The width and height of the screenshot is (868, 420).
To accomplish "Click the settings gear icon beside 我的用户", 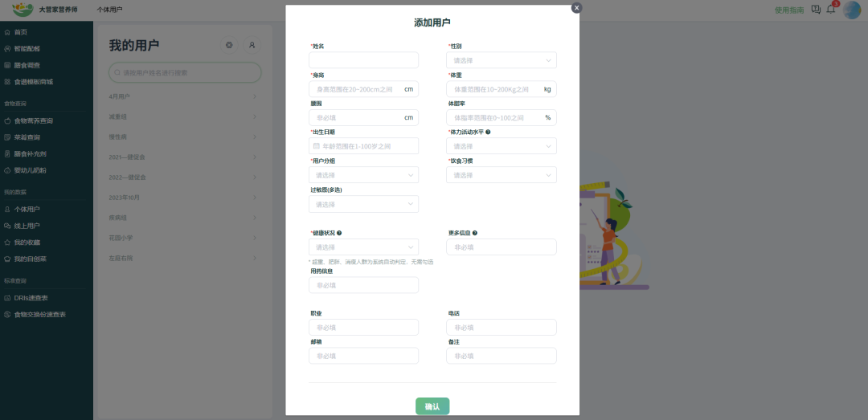I will pos(229,45).
